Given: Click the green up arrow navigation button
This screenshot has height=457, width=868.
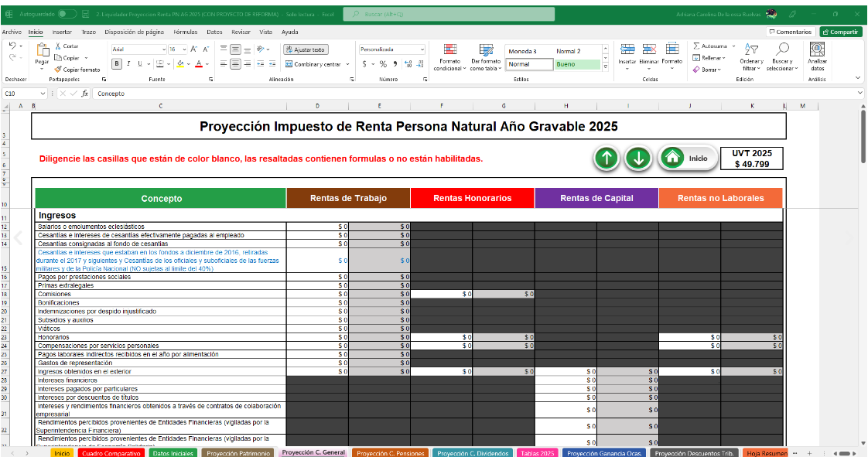Looking at the screenshot, I should click(607, 158).
